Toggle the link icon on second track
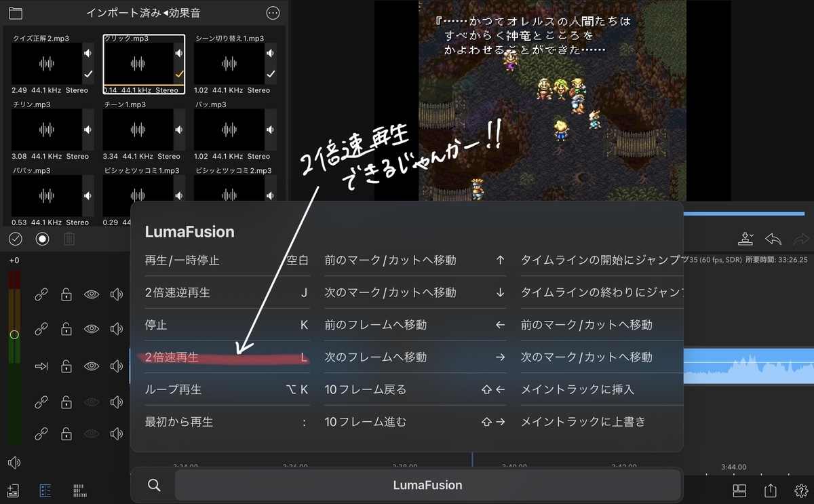 pos(41,329)
